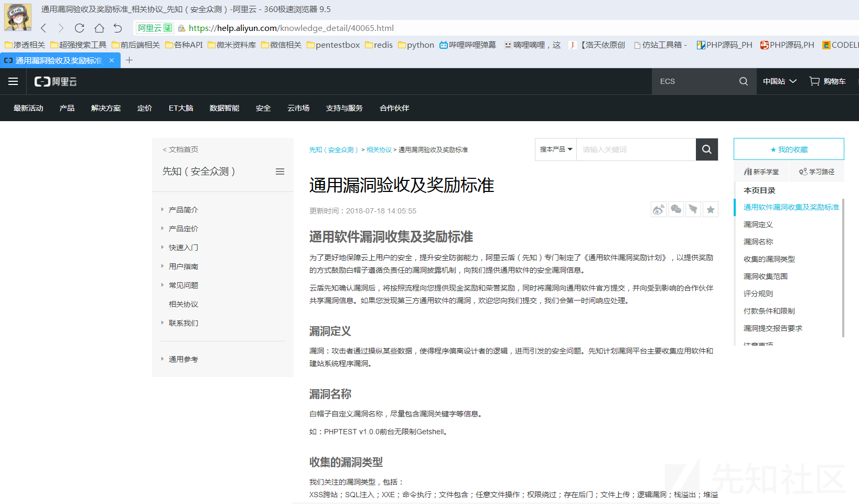
Task: Open the redis bookmark folder
Action: coord(379,45)
